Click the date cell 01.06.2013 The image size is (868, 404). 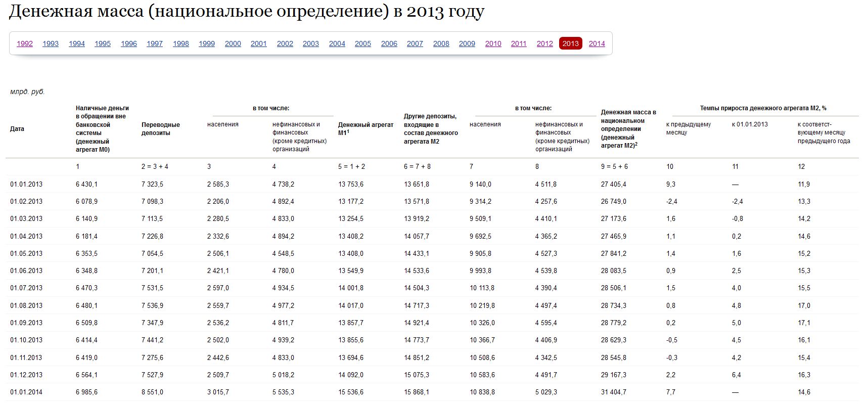pos(26,271)
